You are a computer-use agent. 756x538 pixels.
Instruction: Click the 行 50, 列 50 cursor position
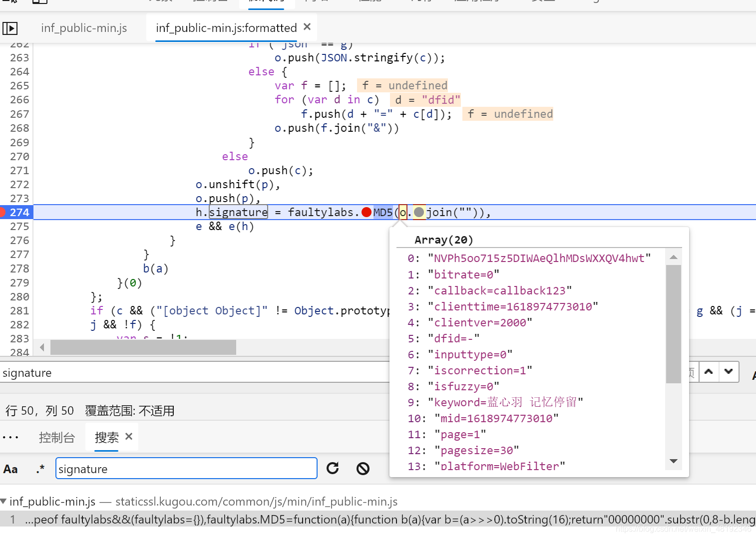[x=39, y=411]
